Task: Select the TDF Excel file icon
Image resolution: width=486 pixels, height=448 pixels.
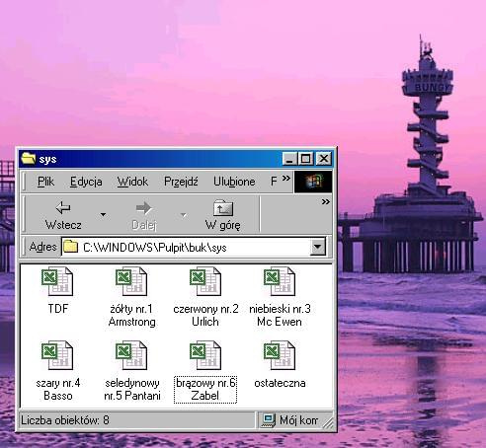Action: pos(57,281)
